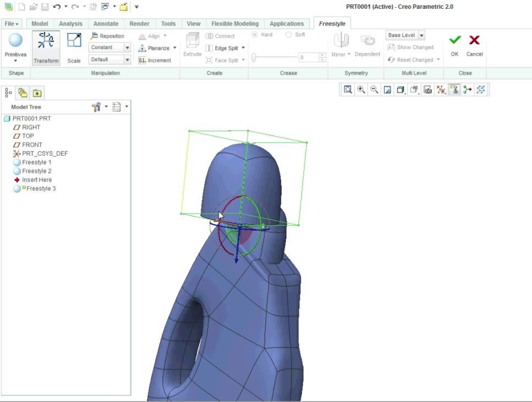Viewport: 532px width, 402px height.
Task: Click the crease value slider handle
Action: [254, 57]
